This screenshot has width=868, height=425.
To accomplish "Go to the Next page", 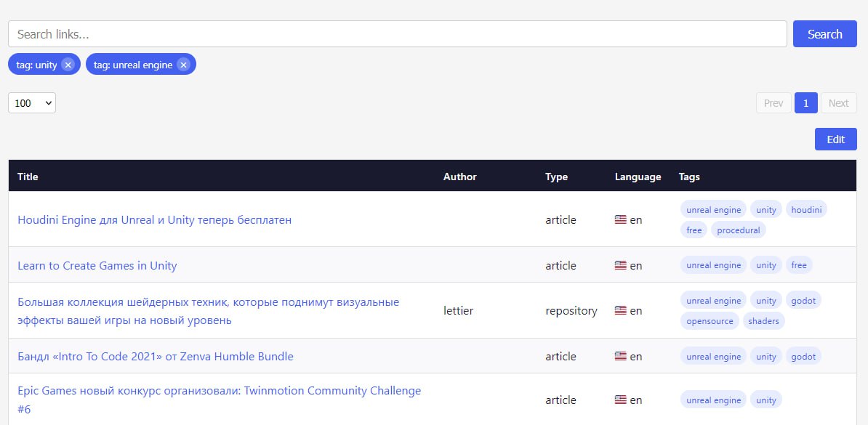I will [x=838, y=103].
